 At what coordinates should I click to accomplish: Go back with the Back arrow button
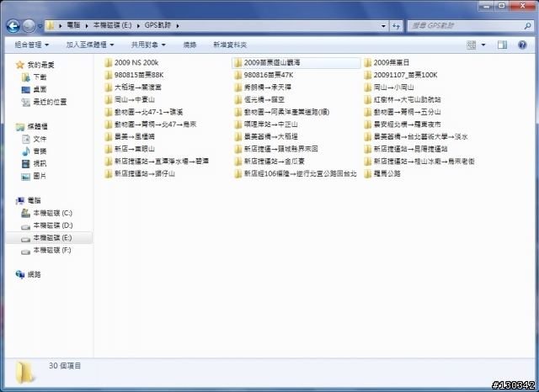13,26
